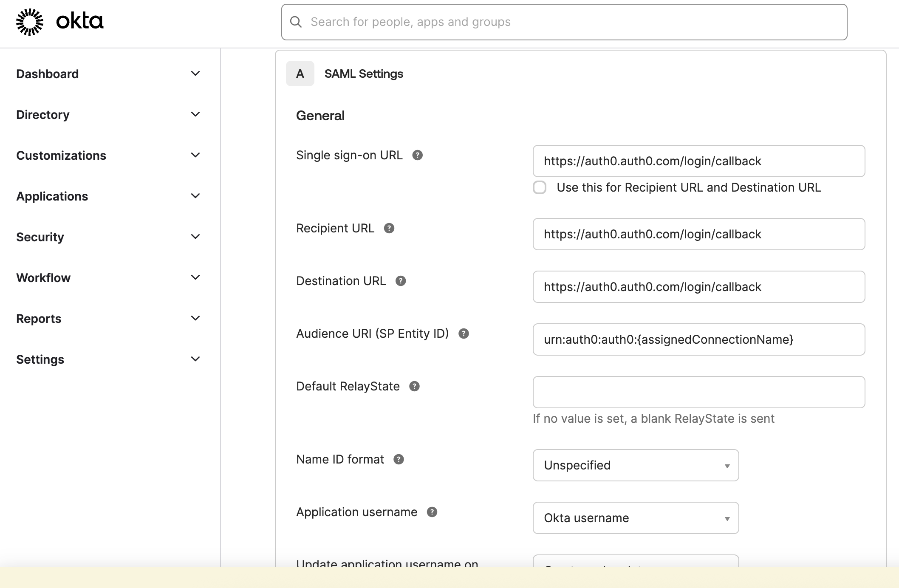Click the Audience URI (SP Entity ID) label
The width and height of the screenshot is (899, 588).
pyautogui.click(x=373, y=334)
